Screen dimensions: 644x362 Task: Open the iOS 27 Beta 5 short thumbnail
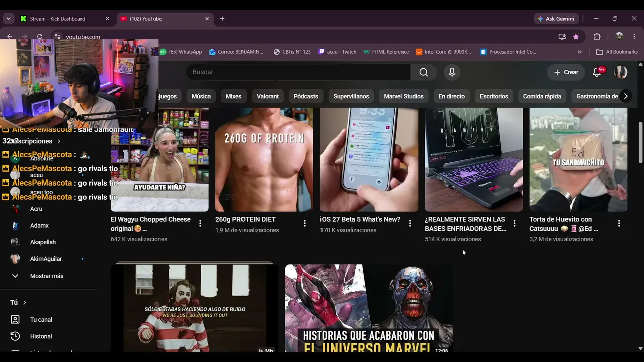(369, 159)
